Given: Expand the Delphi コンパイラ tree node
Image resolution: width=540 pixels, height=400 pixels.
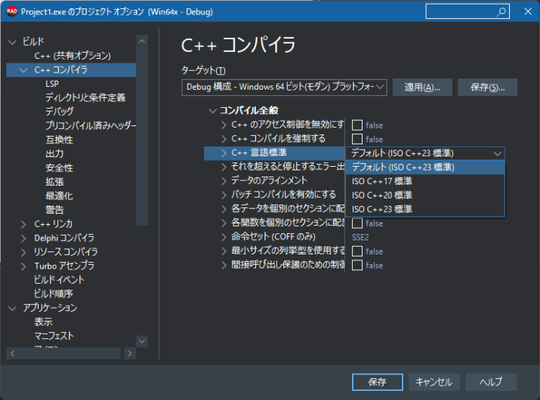Looking at the screenshot, I should pos(23,238).
